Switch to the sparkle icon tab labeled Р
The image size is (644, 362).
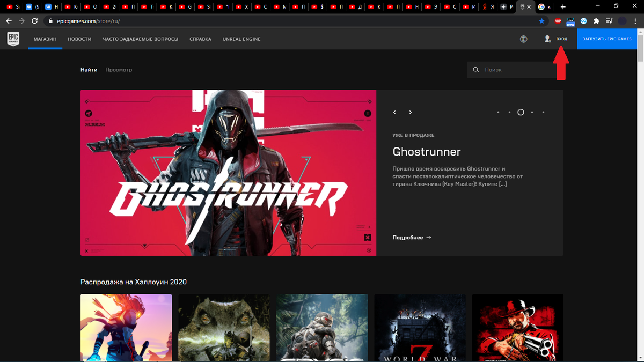(x=507, y=7)
